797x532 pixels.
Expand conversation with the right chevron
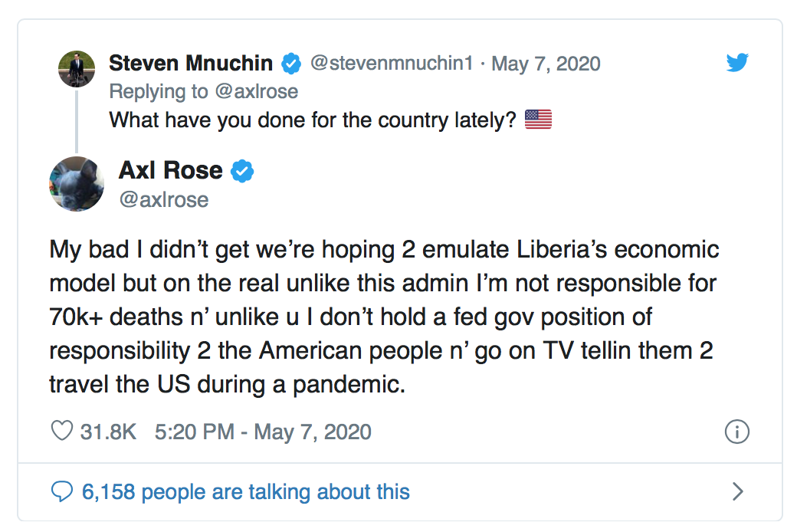737,491
